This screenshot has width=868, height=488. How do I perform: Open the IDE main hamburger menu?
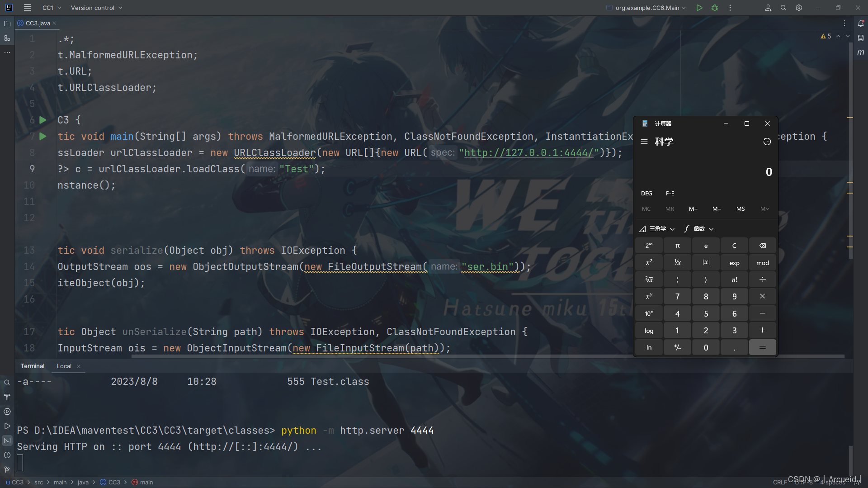point(28,8)
